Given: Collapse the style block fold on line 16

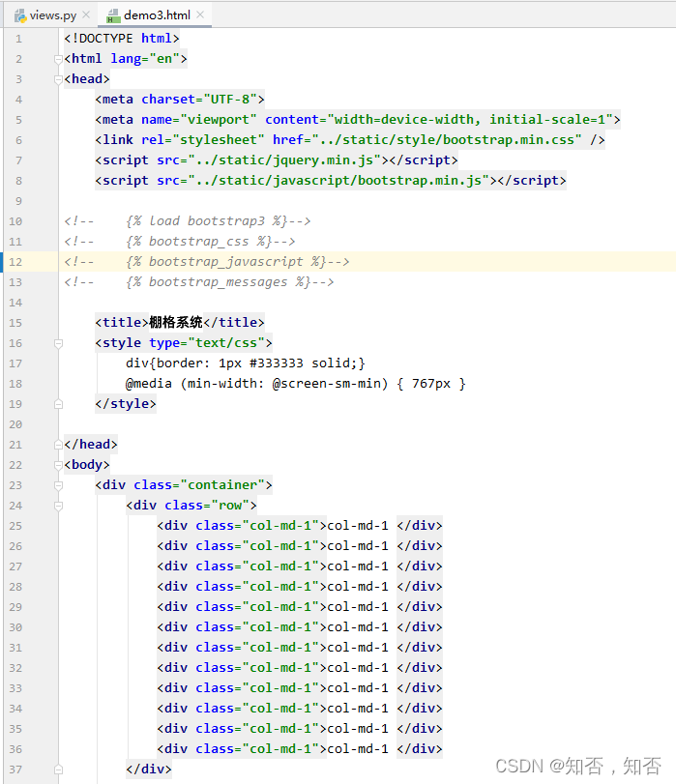Looking at the screenshot, I should pos(58,343).
